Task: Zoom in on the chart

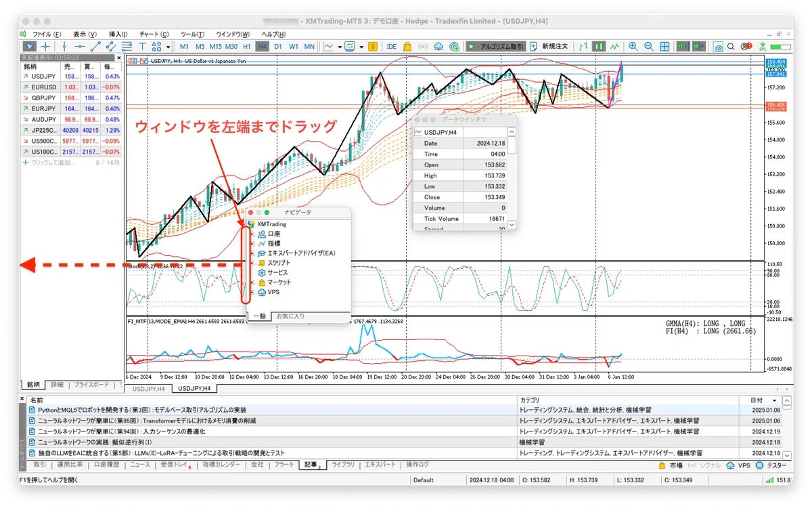Action: (x=633, y=47)
